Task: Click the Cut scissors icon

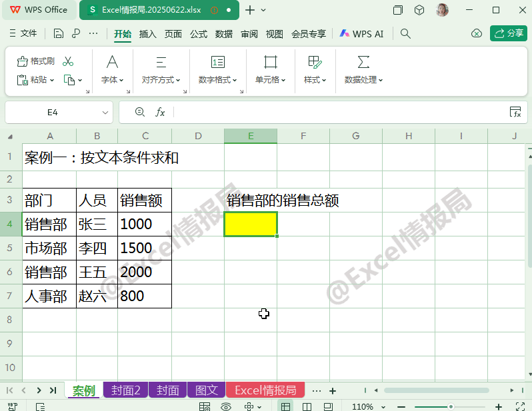Action: pyautogui.click(x=68, y=61)
